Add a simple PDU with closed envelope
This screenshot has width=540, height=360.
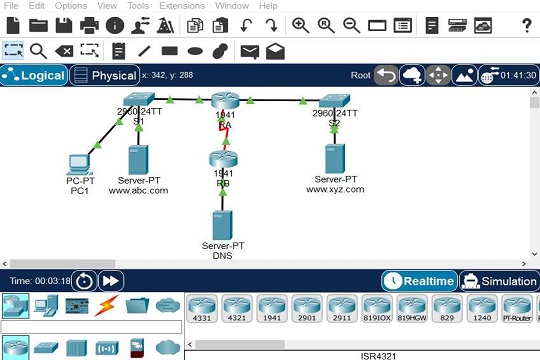(x=250, y=52)
